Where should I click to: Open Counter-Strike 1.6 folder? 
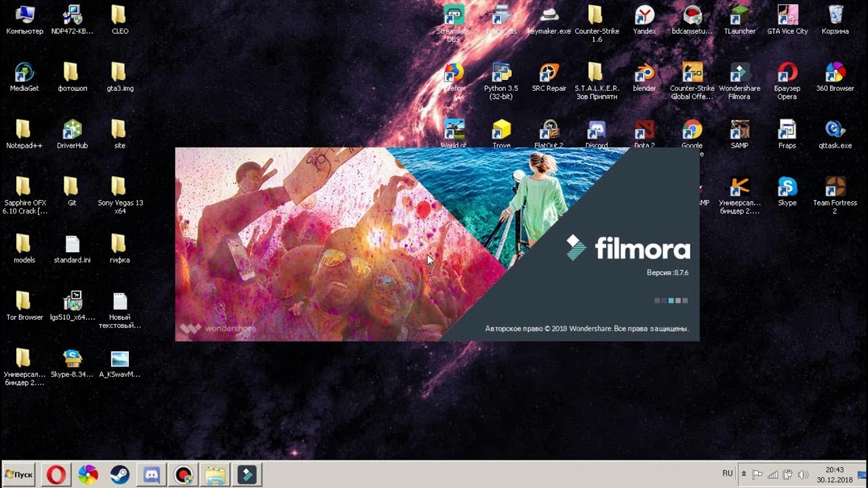597,24
